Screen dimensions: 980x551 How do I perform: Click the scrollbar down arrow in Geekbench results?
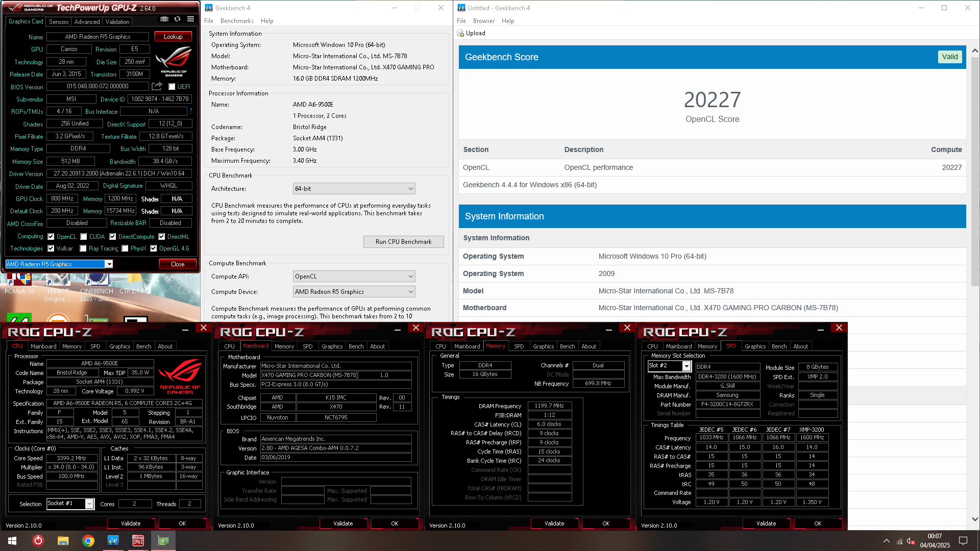[x=975, y=518]
